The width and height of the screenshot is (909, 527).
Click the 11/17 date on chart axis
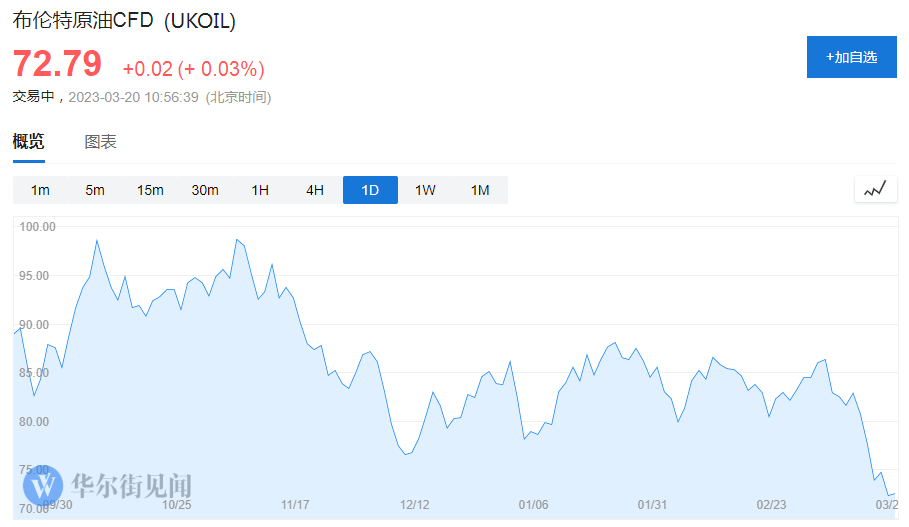[295, 505]
